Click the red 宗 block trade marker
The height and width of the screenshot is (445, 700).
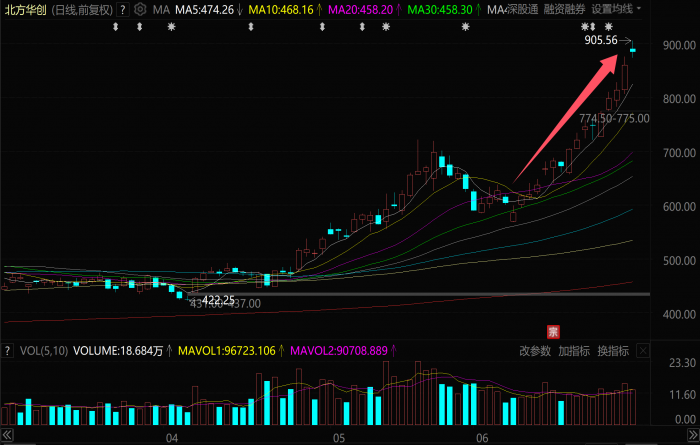tap(553, 332)
